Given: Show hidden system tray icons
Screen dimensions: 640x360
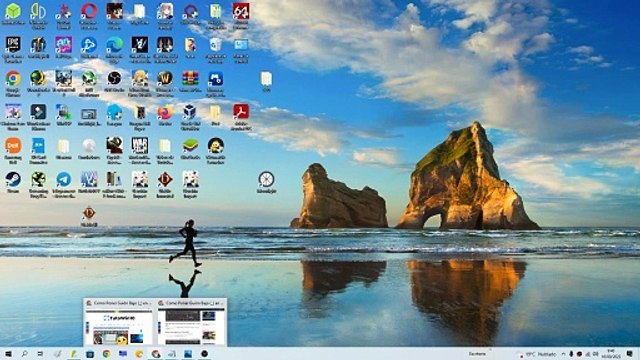Looking at the screenshot, I should 564,354.
